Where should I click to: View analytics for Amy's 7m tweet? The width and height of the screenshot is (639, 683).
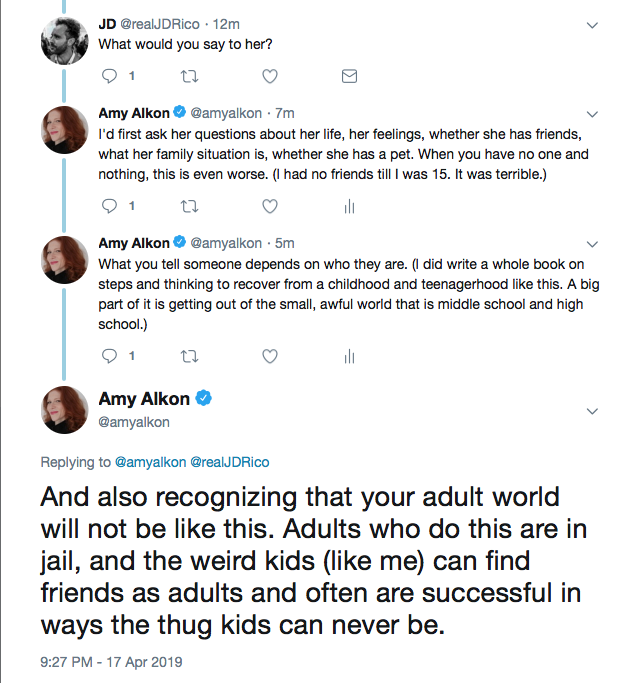349,206
